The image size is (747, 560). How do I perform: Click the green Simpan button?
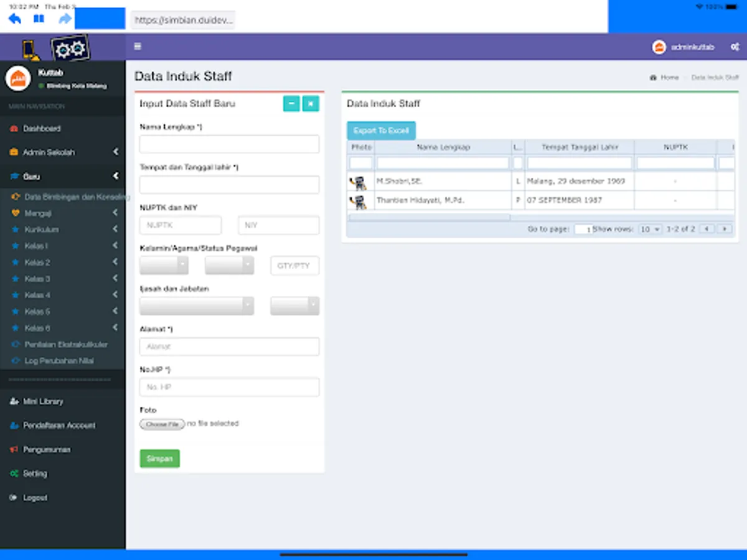click(159, 459)
